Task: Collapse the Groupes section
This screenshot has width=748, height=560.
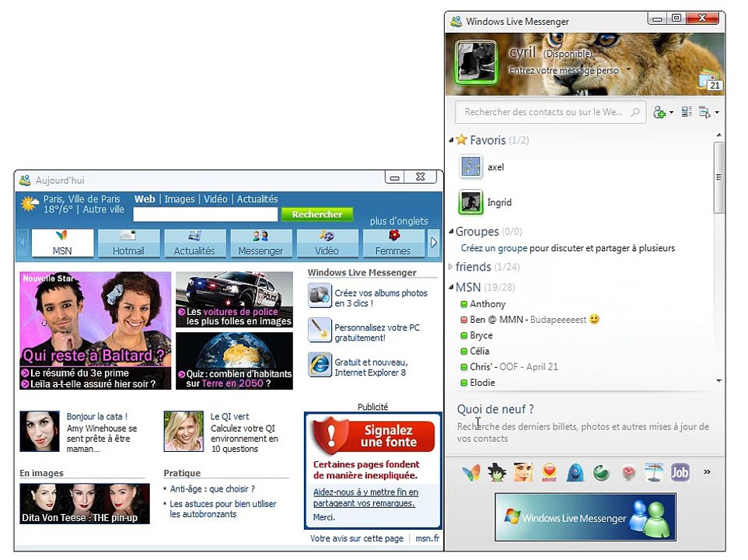Action: pos(451,232)
